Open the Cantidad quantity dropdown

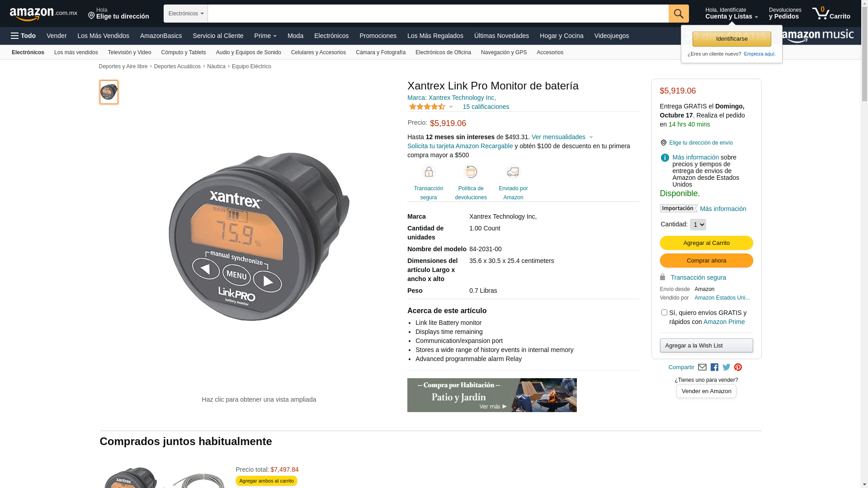pos(698,225)
